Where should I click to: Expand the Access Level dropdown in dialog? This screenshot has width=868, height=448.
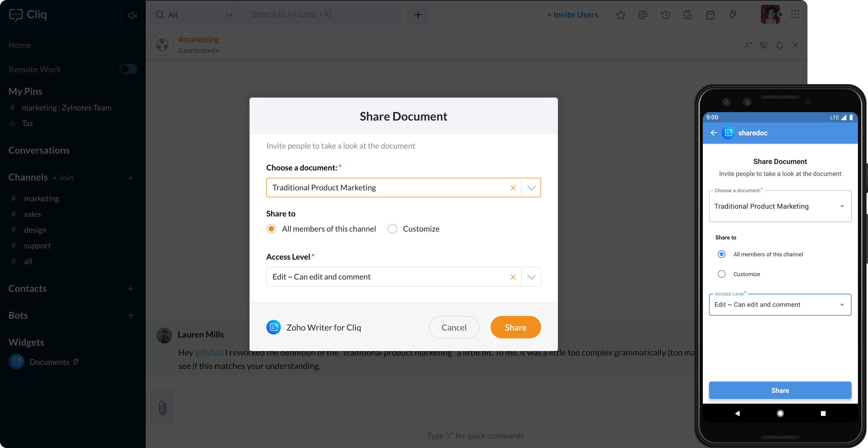pyautogui.click(x=531, y=277)
